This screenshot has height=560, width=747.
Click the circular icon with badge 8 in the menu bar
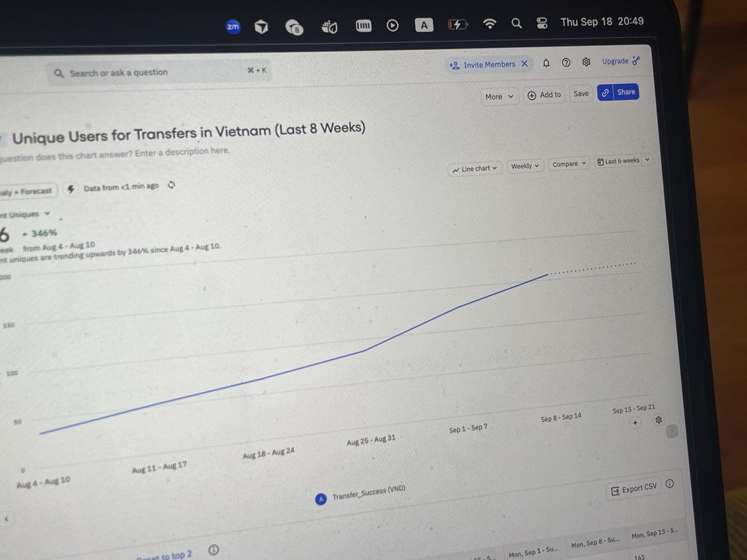pyautogui.click(x=294, y=27)
